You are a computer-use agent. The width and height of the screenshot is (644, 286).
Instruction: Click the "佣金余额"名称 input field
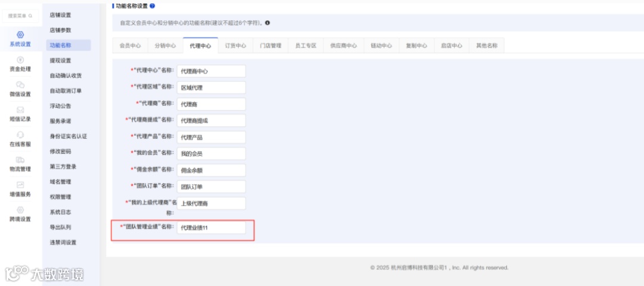click(211, 170)
